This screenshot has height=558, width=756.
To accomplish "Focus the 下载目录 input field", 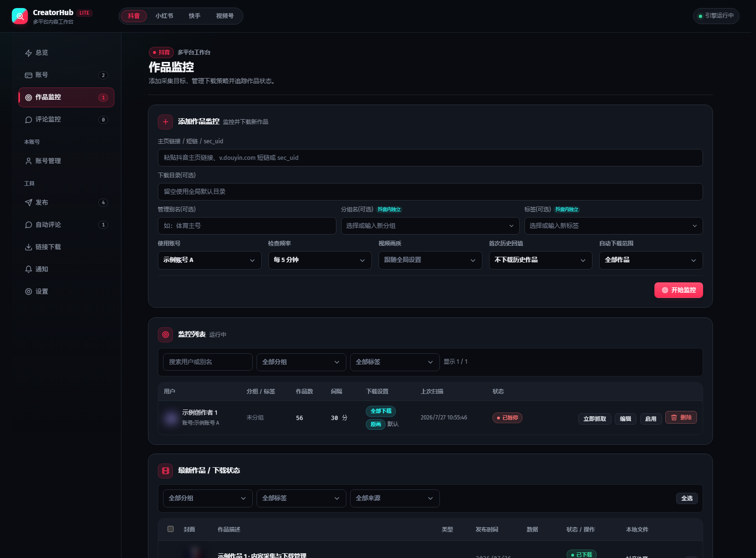I will (430, 192).
